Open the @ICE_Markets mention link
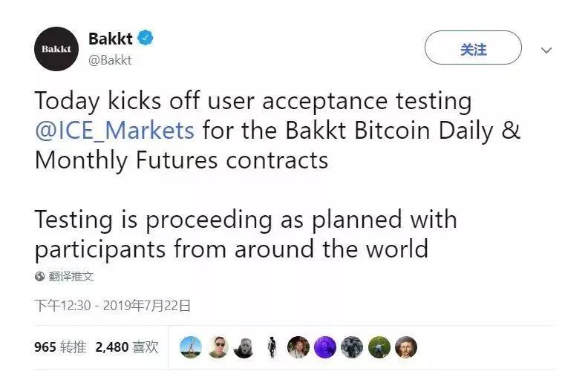This screenshot has width=588, height=371. (114, 131)
